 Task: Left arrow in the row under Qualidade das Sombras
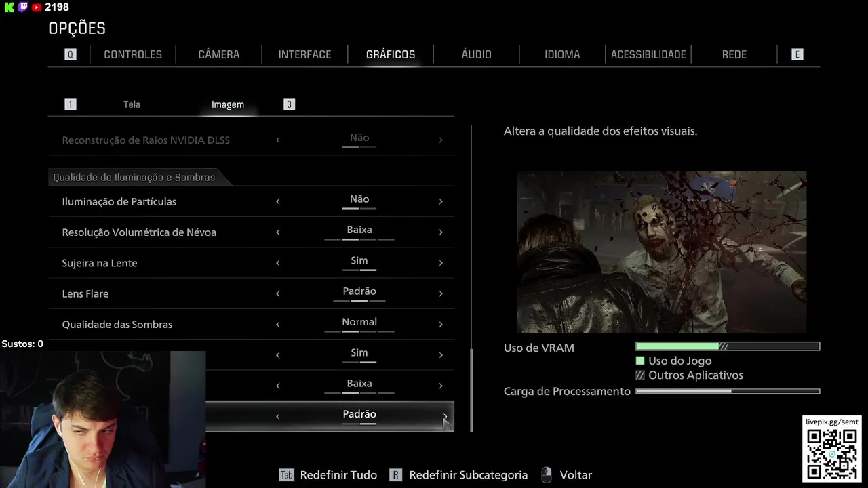pyautogui.click(x=278, y=354)
